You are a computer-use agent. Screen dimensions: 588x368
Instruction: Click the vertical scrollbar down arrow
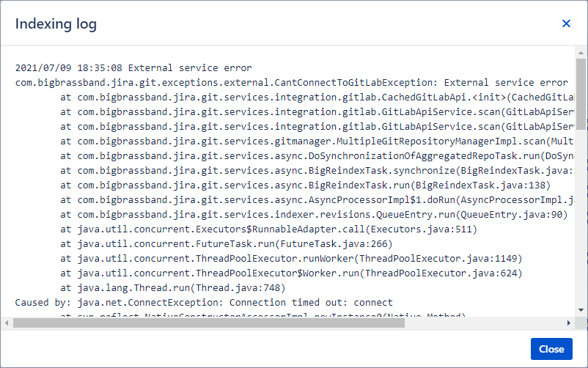pos(581,310)
